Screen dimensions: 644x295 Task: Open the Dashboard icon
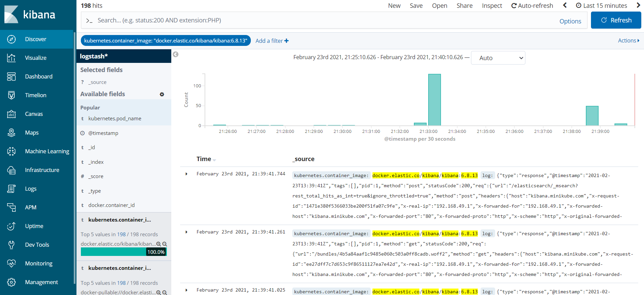coord(11,76)
